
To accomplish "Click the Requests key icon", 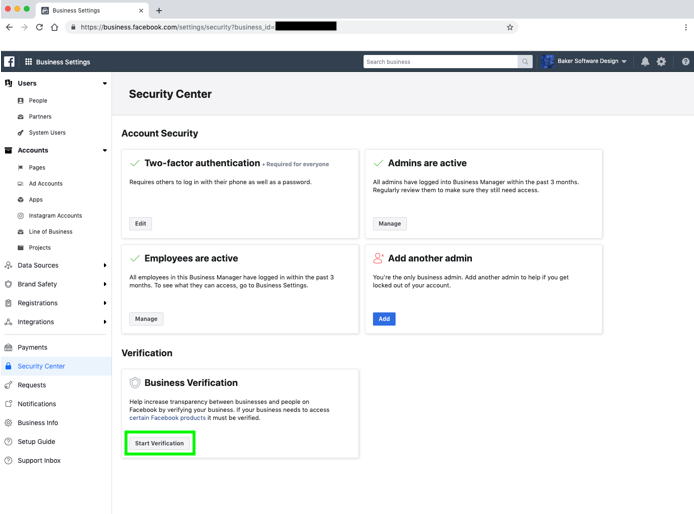I will point(8,385).
